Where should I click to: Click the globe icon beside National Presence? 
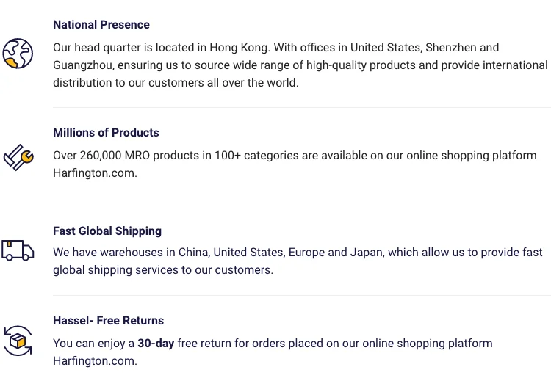pyautogui.click(x=18, y=54)
